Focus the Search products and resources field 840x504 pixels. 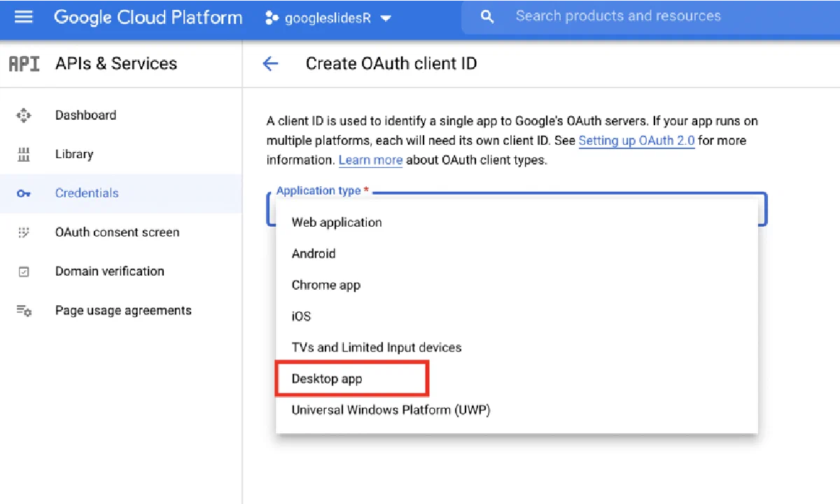[x=651, y=17]
